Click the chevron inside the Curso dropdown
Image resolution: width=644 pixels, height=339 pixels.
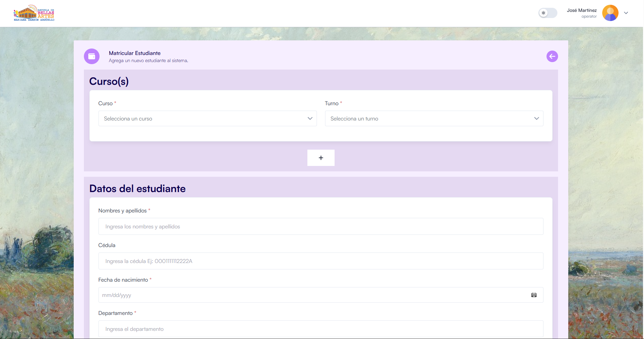click(309, 118)
